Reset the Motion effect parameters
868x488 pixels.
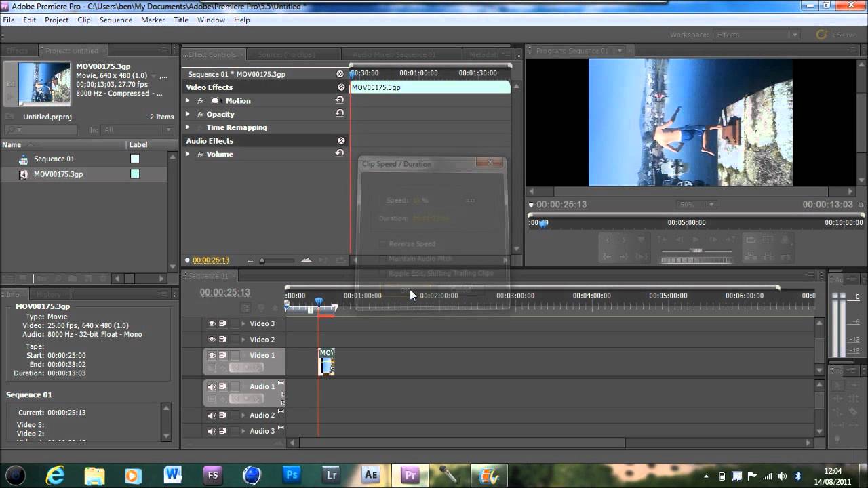coord(340,100)
